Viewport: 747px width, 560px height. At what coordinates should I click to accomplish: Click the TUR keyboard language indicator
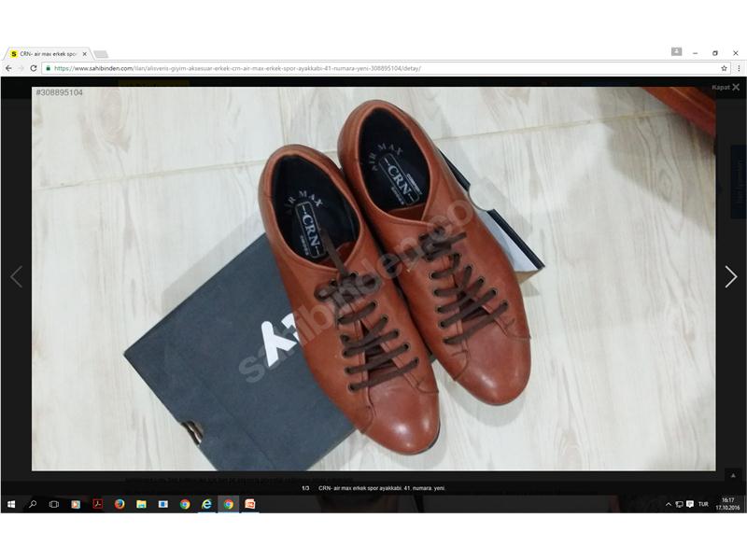[x=702, y=504]
